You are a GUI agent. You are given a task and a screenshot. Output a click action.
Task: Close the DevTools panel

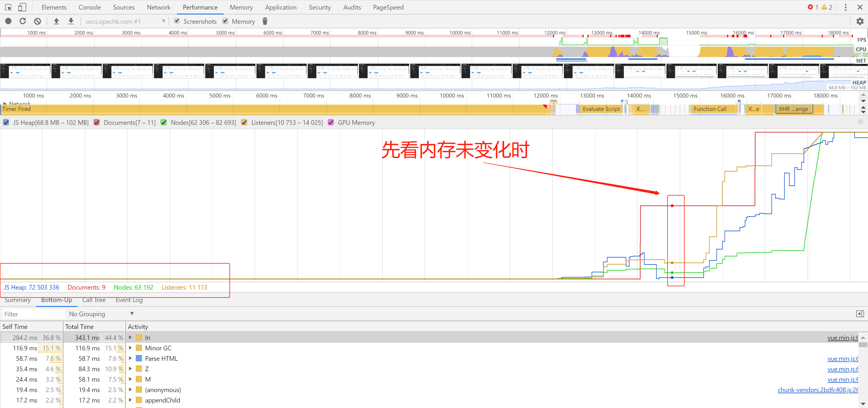click(860, 7)
